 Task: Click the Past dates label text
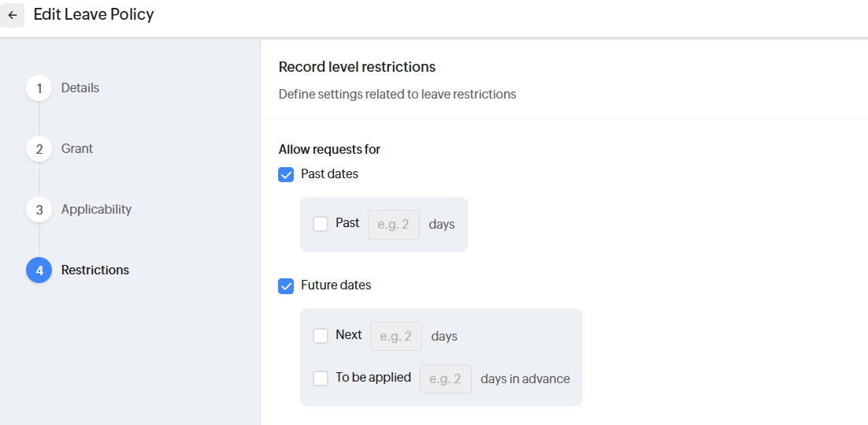click(x=329, y=174)
